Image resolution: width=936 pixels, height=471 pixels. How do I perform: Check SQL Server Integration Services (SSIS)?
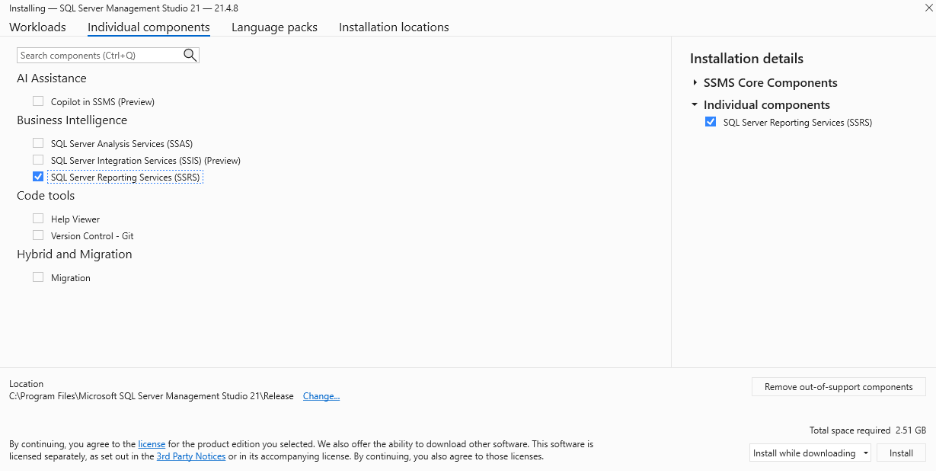click(x=38, y=160)
